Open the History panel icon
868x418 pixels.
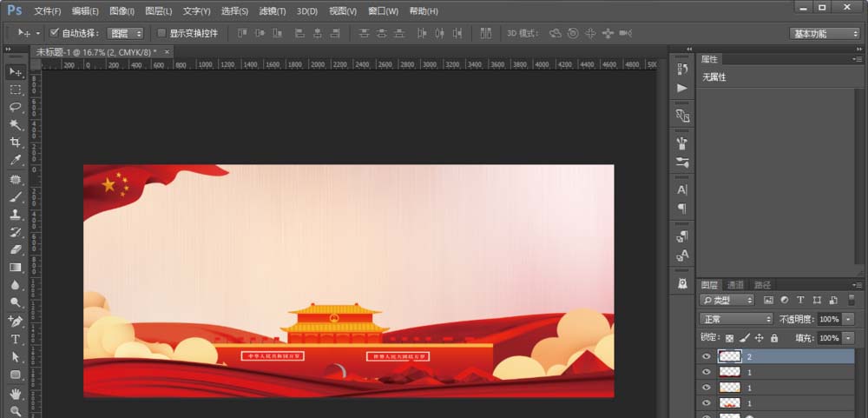coord(682,69)
